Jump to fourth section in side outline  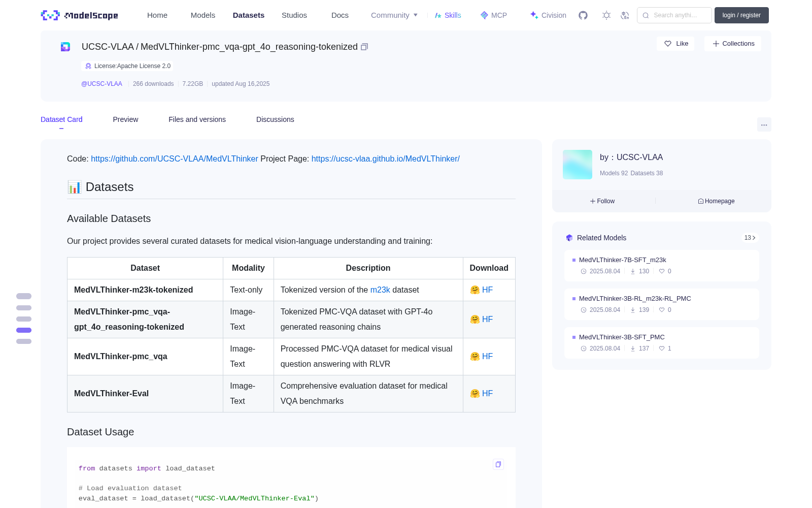pyautogui.click(x=24, y=330)
